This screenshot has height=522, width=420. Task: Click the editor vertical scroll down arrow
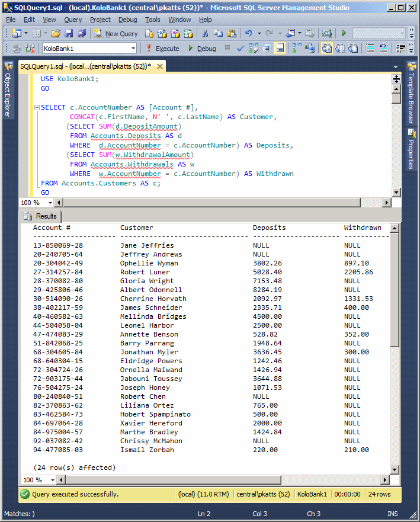[396, 192]
